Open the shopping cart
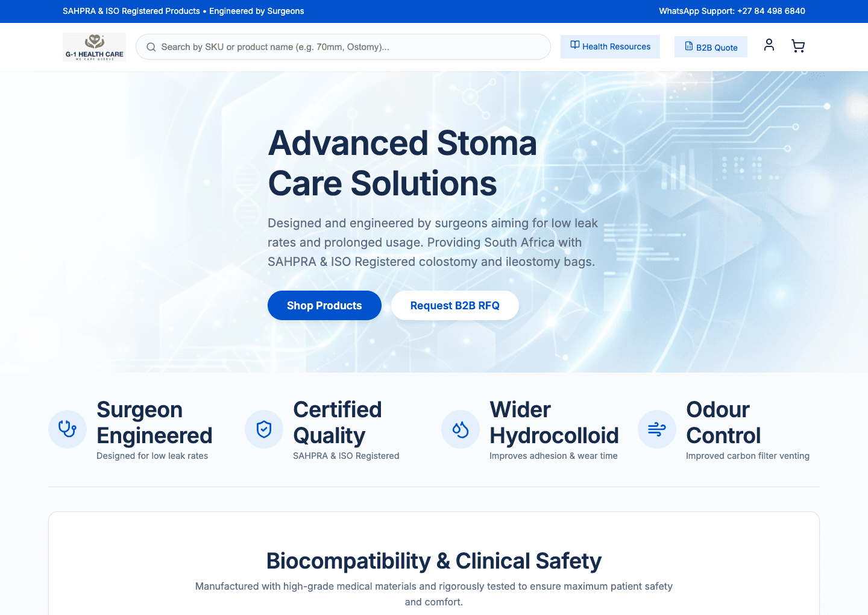 [x=798, y=46]
